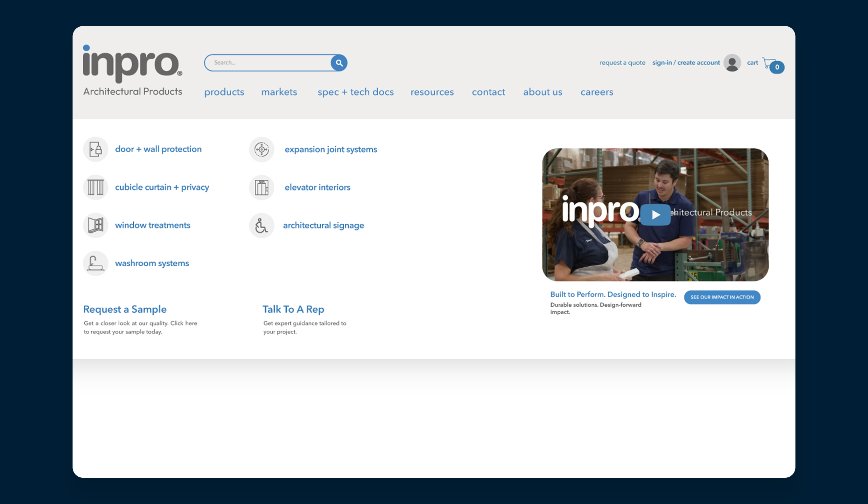Open the shopping cart icon
Image resolution: width=868 pixels, height=504 pixels.
coord(770,64)
